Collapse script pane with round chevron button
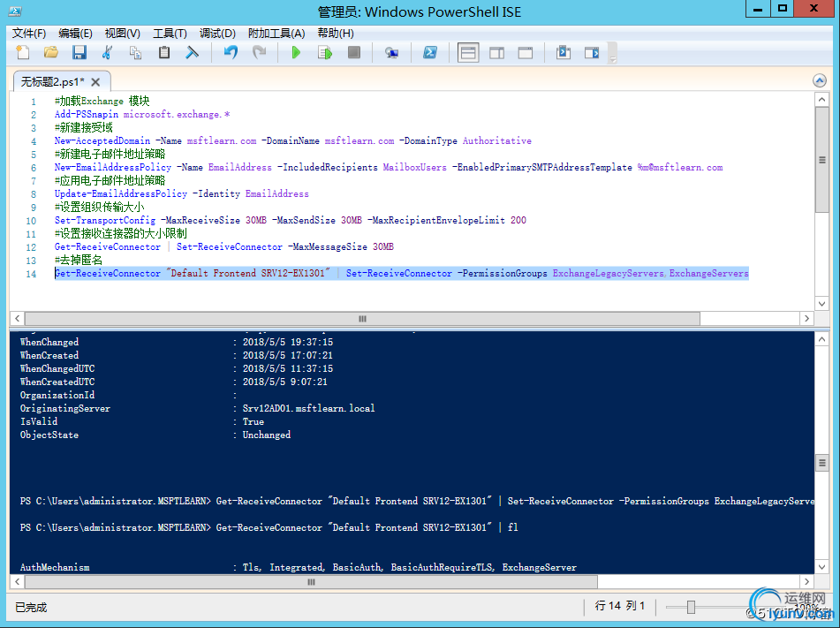 click(820, 81)
